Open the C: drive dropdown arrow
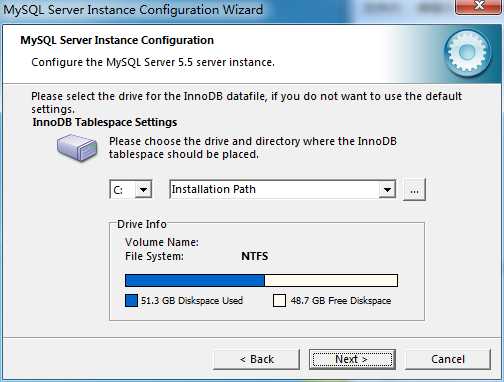Image resolution: width=504 pixels, height=382 pixels. (143, 190)
